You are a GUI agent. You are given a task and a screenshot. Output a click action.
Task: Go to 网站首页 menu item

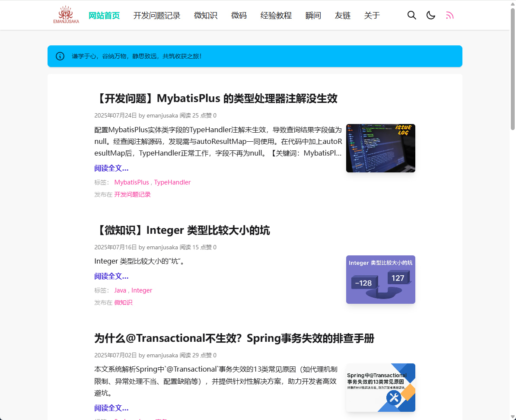(104, 16)
